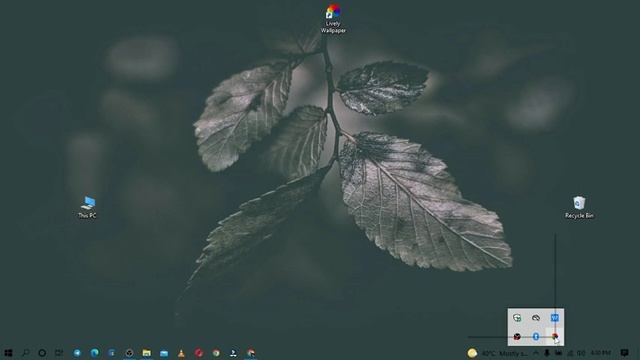Open the dark blue app icon after Edge
Viewport: 640px width, 360px height.
[x=112, y=353]
